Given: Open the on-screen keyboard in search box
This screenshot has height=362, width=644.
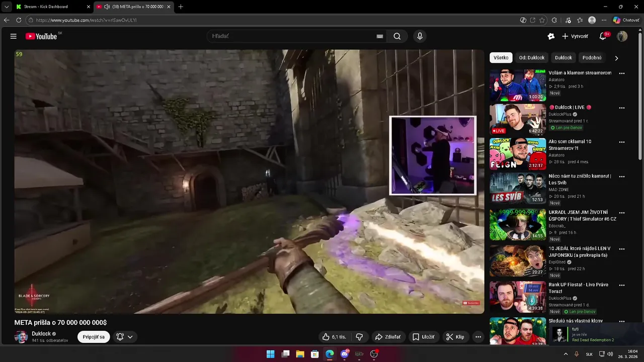Looking at the screenshot, I should (x=380, y=36).
